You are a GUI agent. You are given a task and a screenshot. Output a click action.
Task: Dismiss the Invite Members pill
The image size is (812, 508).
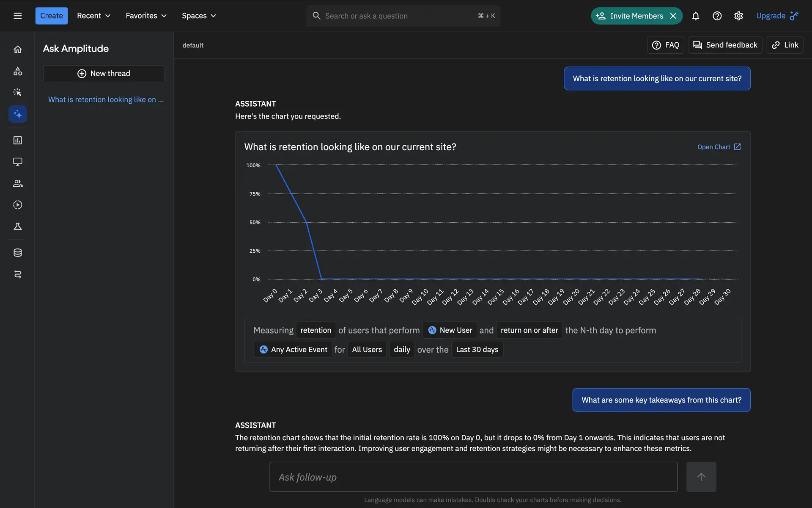click(673, 16)
